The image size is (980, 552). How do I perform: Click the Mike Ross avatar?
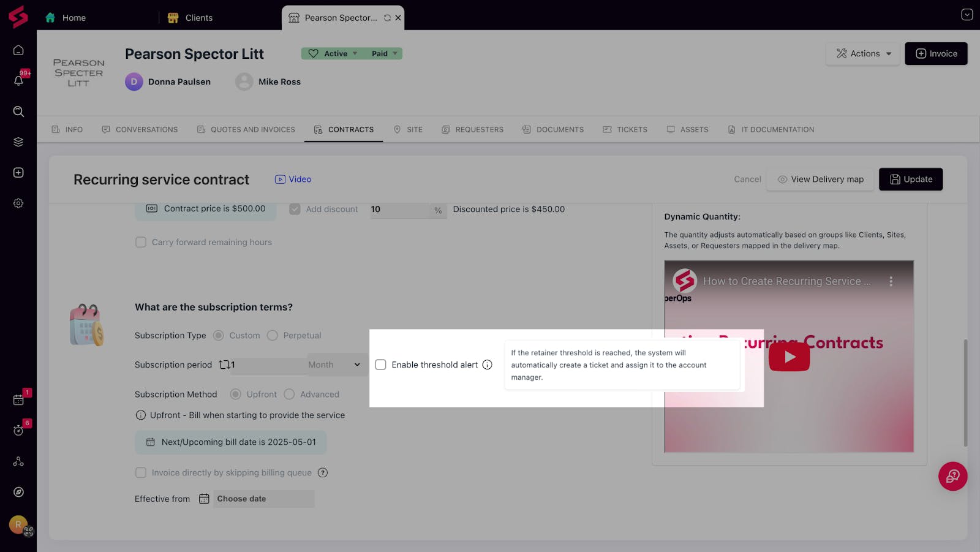tap(244, 81)
